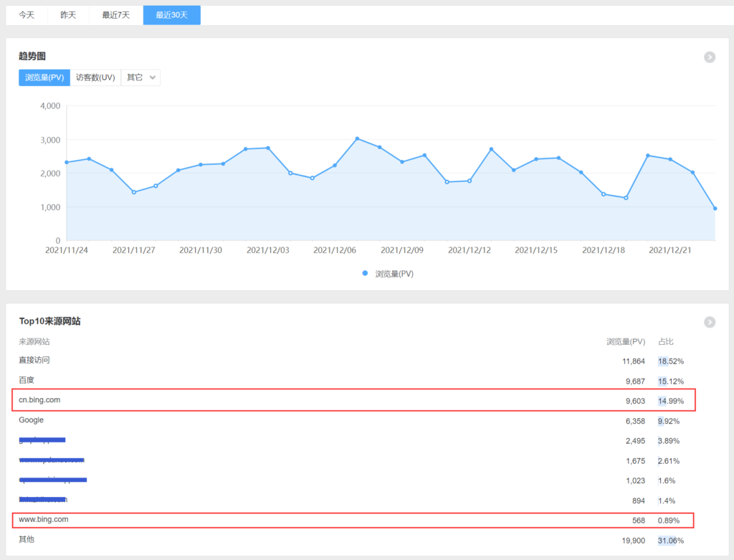Viewport: 734px width, 560px height.
Task: Show 浏览量(PV) metric in the chart
Action: tap(44, 78)
